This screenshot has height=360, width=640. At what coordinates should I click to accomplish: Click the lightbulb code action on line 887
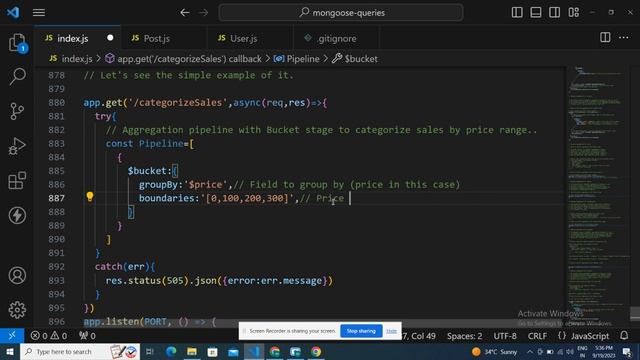(x=90, y=197)
